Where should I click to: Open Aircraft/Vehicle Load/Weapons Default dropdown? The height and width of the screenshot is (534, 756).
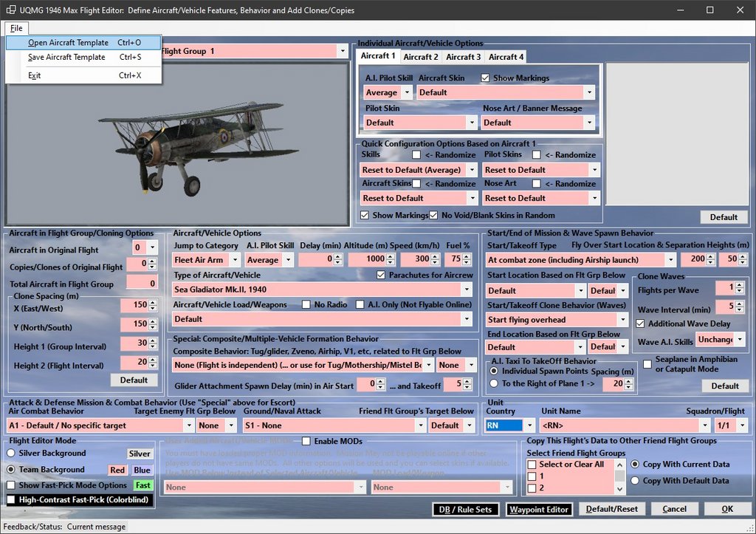467,319
